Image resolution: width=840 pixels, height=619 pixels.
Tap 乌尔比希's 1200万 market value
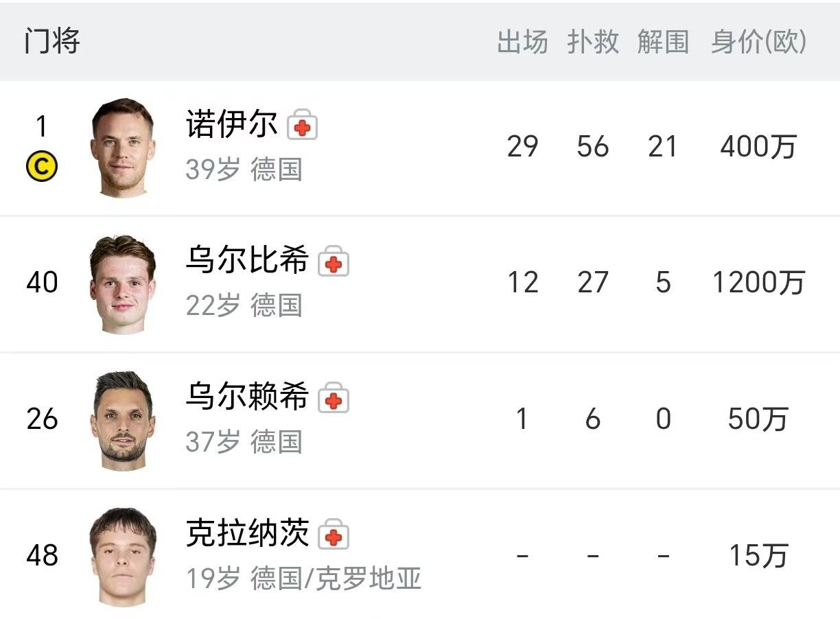point(758,283)
